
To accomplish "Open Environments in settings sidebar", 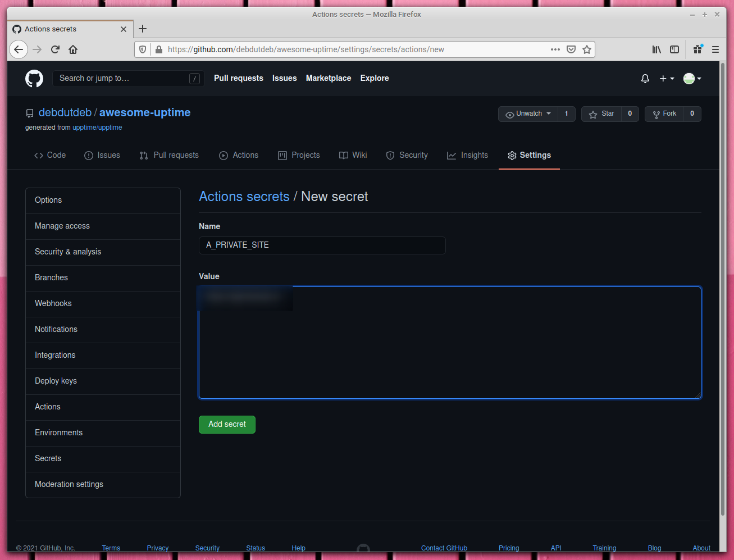I will [103, 433].
